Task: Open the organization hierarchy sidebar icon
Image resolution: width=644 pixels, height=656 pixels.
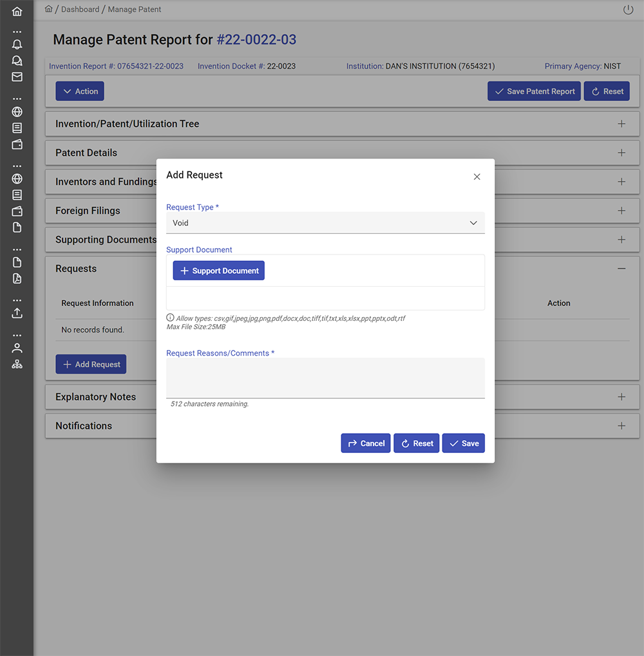Action: [x=17, y=364]
